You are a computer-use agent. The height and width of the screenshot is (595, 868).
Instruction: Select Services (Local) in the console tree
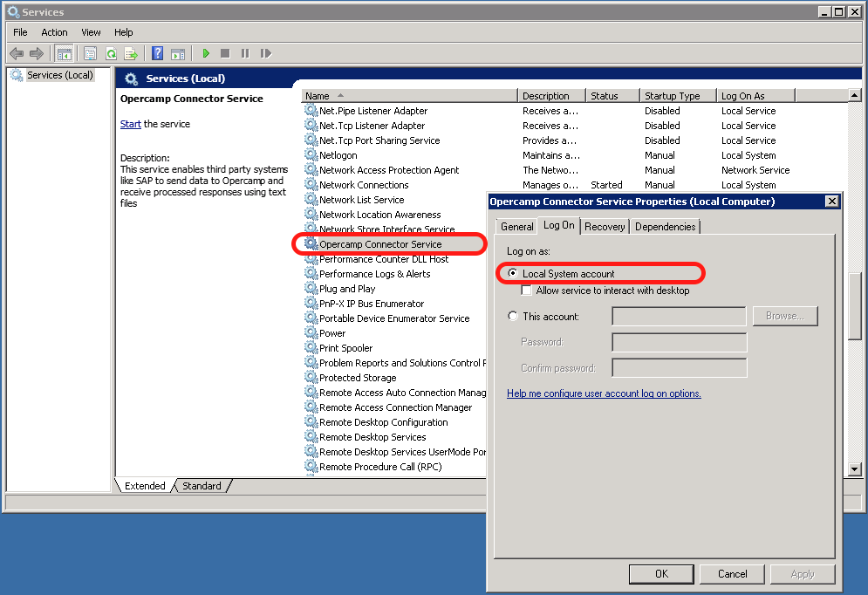point(58,75)
